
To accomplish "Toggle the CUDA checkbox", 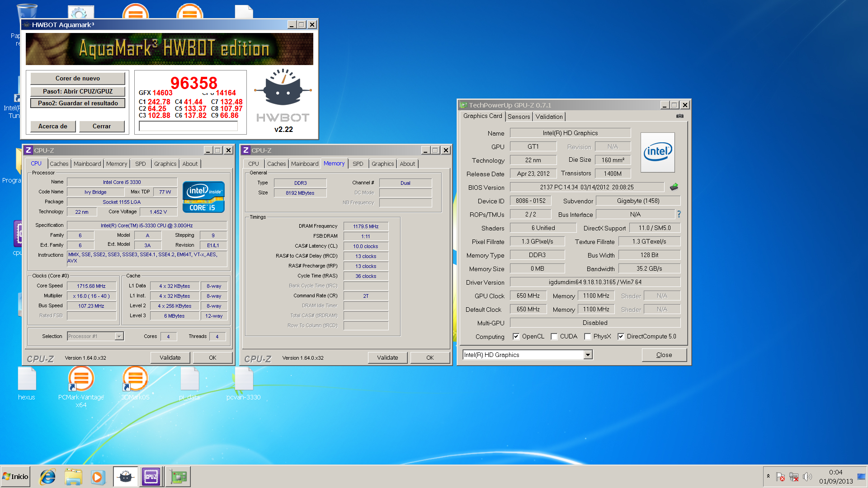I will point(554,337).
